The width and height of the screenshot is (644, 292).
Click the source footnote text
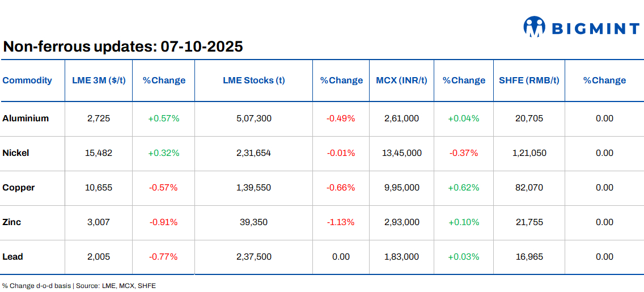[79, 286]
